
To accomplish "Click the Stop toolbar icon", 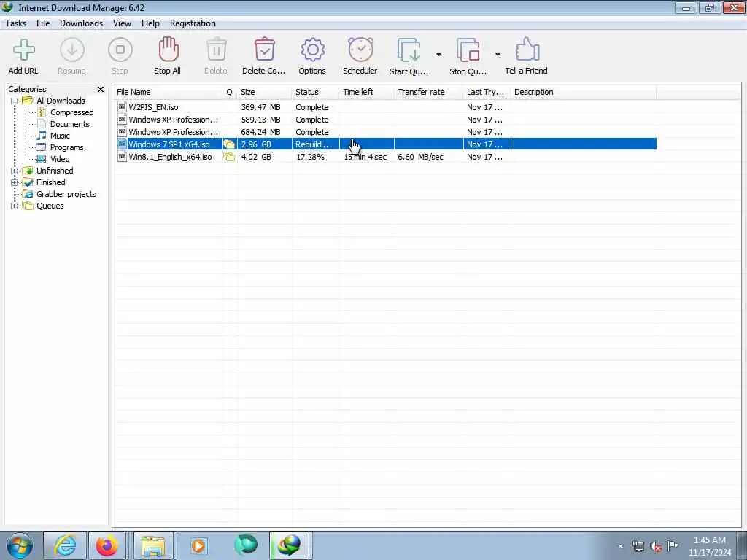I will (x=120, y=50).
